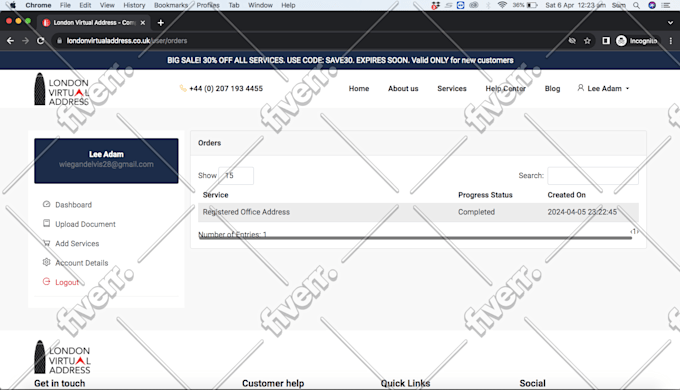The image size is (680, 390).
Task: Open the Bookmarks menu
Action: pyautogui.click(x=171, y=5)
